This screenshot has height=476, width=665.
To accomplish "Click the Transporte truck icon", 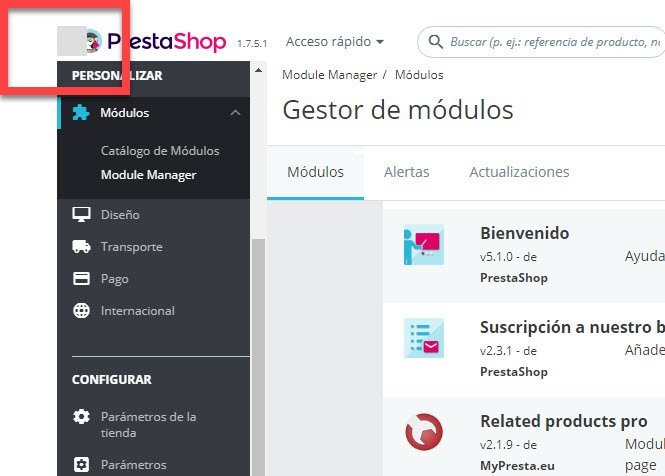I will coord(81,246).
